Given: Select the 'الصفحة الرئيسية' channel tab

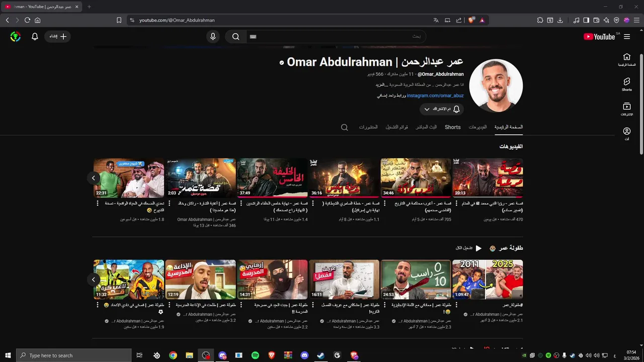Looking at the screenshot, I should click(509, 127).
